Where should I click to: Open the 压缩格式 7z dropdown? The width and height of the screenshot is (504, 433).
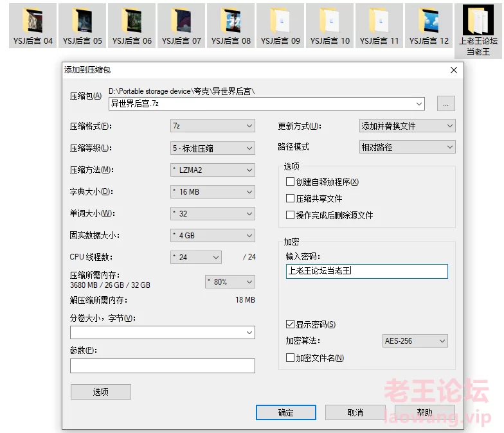212,126
